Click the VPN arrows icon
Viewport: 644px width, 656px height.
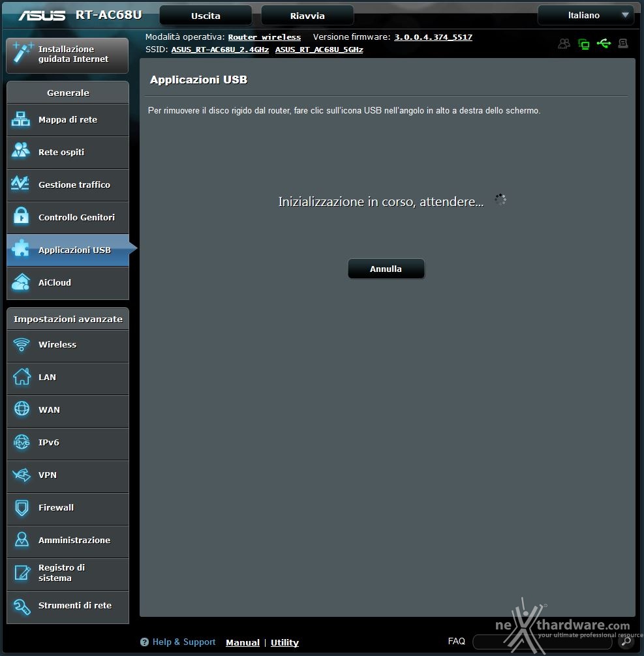22,475
